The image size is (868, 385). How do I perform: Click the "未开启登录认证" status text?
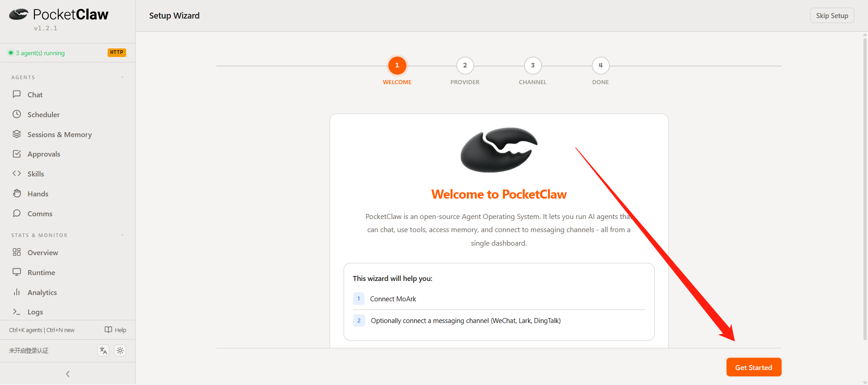tap(29, 351)
